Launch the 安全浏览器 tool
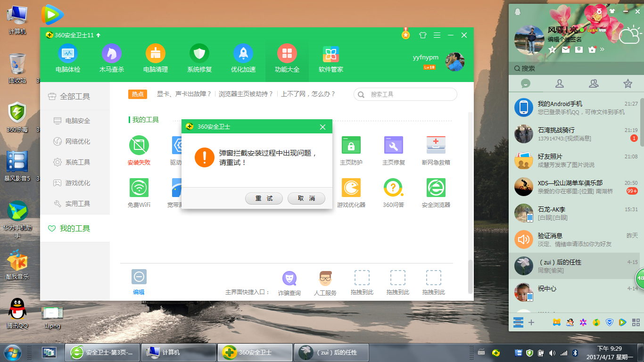 436,193
